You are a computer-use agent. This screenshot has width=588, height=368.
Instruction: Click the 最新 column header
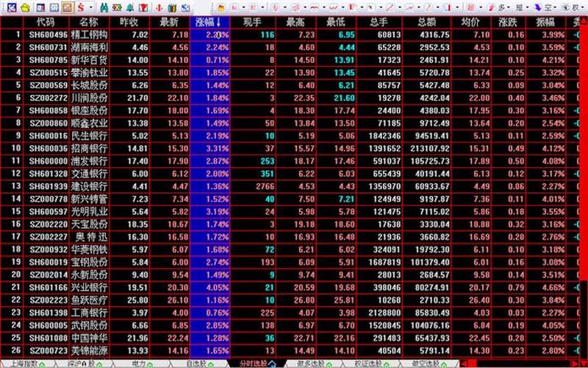(169, 22)
